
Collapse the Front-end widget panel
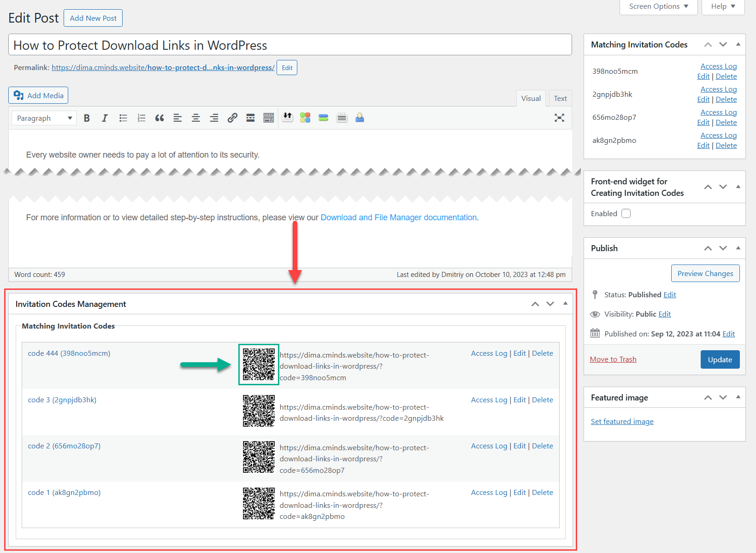[738, 187]
